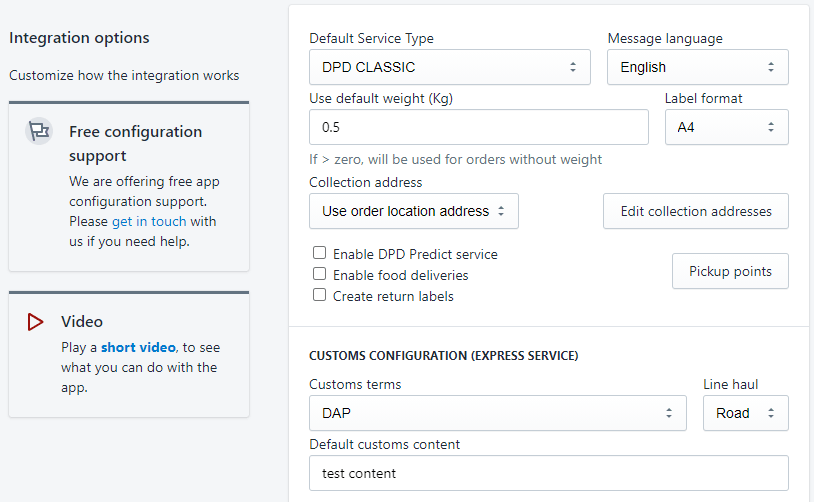814x502 pixels.
Task: Follow the get in touch link
Action: [149, 221]
